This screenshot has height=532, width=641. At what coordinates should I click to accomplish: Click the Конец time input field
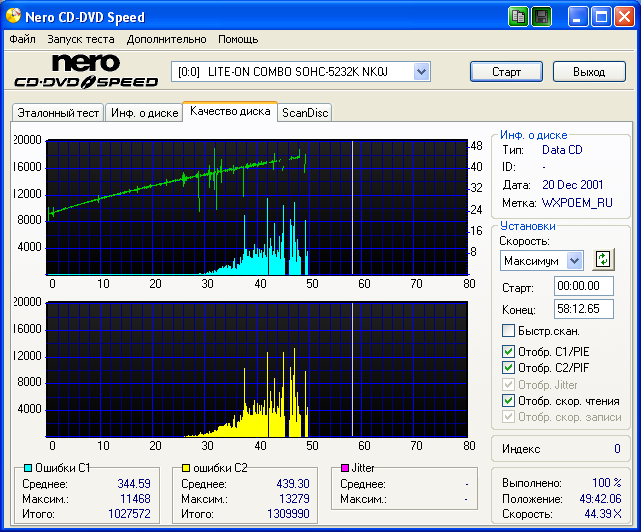[555, 309]
